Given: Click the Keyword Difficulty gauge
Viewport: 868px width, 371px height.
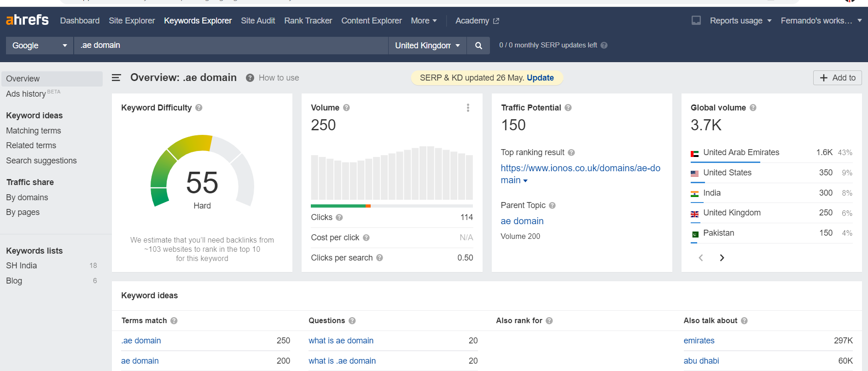Looking at the screenshot, I should (x=202, y=171).
